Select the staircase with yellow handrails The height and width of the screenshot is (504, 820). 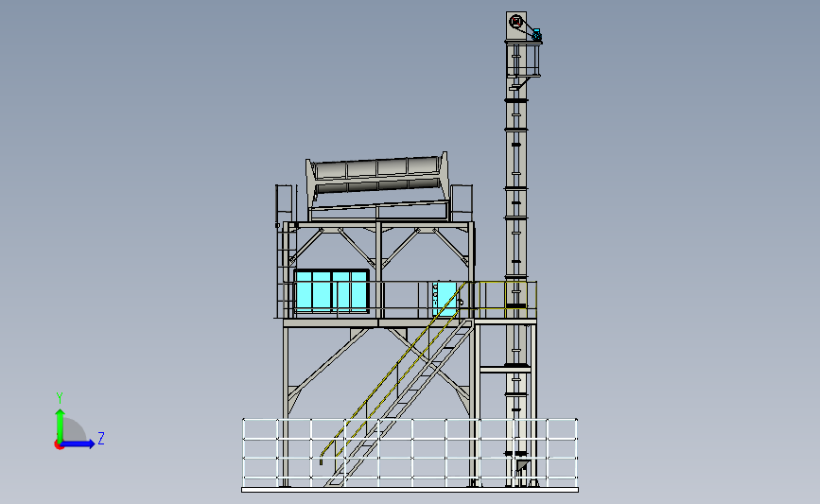point(397,385)
